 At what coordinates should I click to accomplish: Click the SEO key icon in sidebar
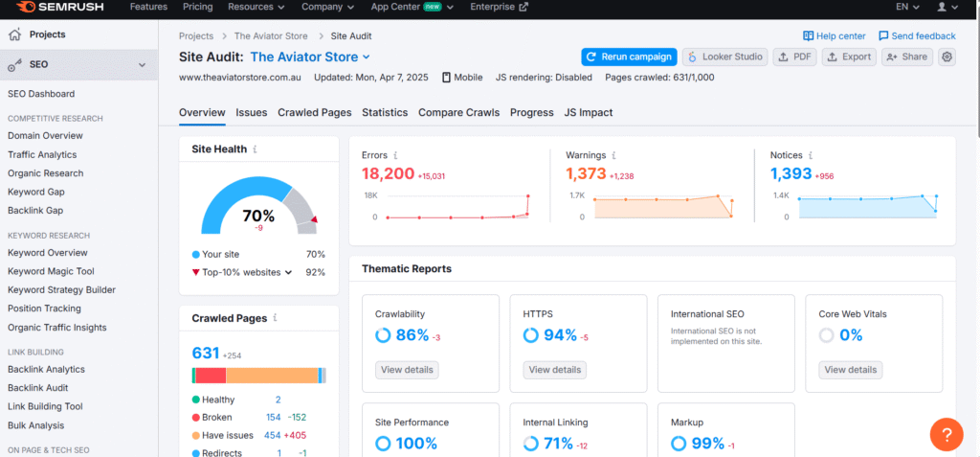15,64
